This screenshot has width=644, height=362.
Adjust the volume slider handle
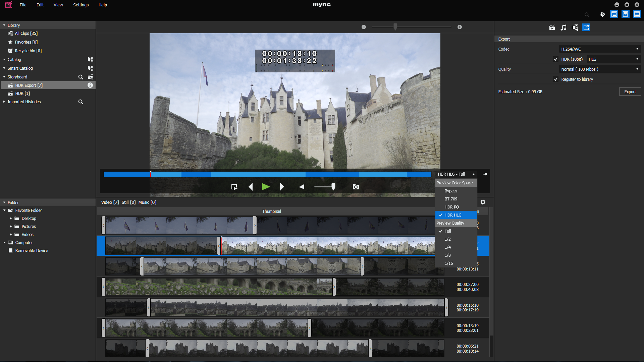point(333,187)
